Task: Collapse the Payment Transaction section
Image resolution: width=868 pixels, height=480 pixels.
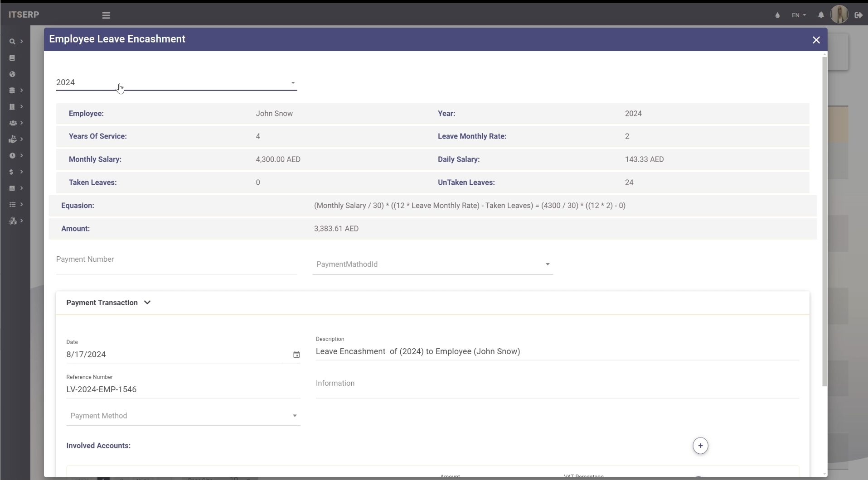Action: pyautogui.click(x=147, y=302)
